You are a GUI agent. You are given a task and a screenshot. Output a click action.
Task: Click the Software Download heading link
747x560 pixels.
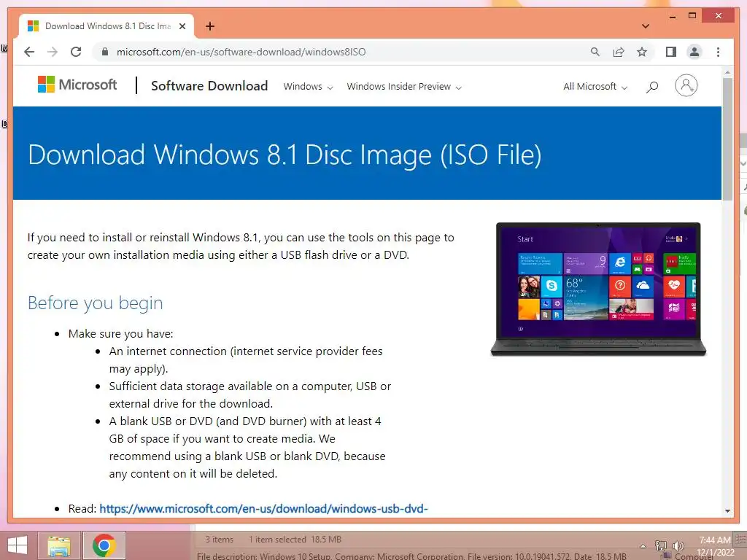pos(209,86)
